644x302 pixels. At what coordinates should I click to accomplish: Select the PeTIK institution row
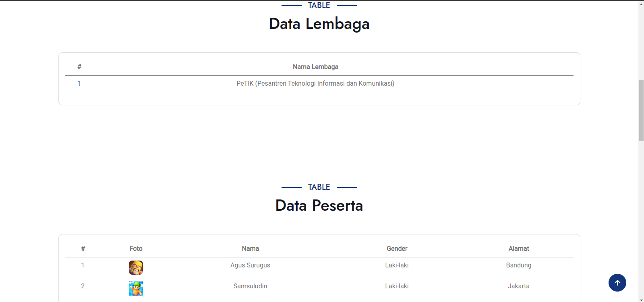pyautogui.click(x=315, y=83)
